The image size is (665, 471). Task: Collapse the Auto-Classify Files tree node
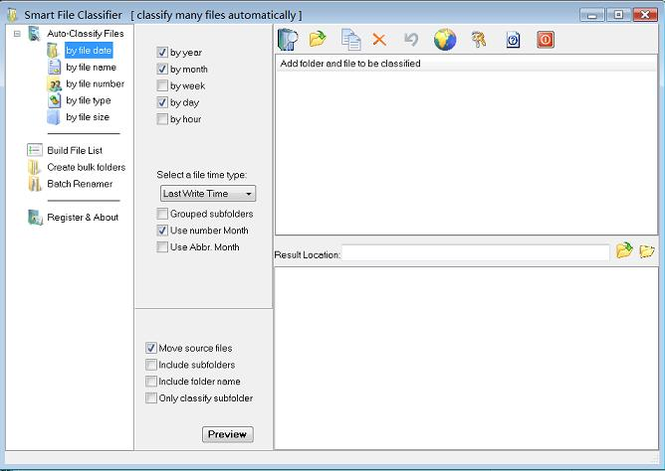(17, 33)
